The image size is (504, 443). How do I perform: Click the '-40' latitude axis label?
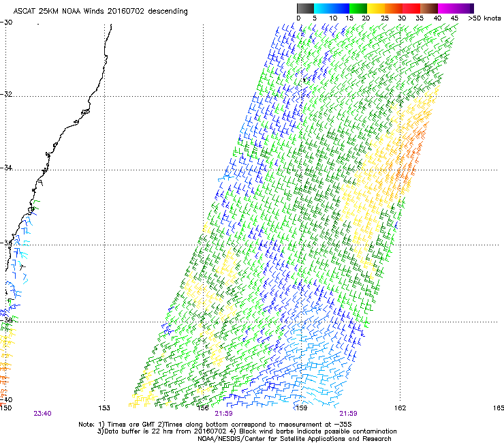click(6, 399)
